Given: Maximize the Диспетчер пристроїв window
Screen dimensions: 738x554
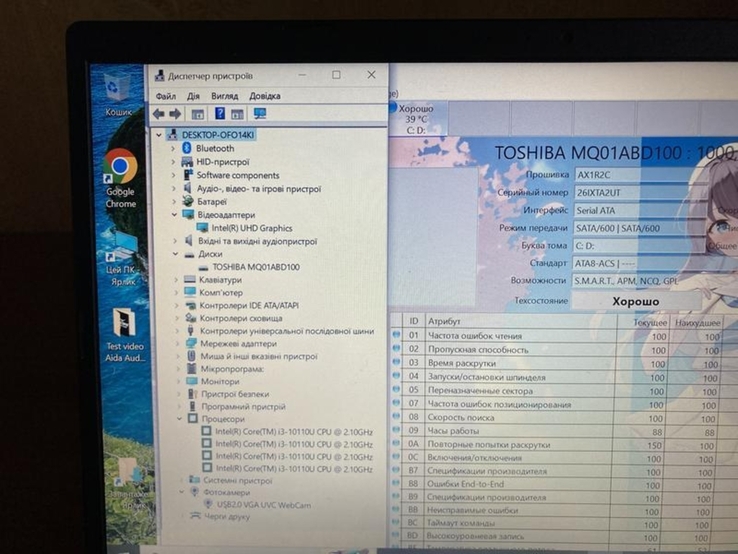Looking at the screenshot, I should [x=336, y=75].
